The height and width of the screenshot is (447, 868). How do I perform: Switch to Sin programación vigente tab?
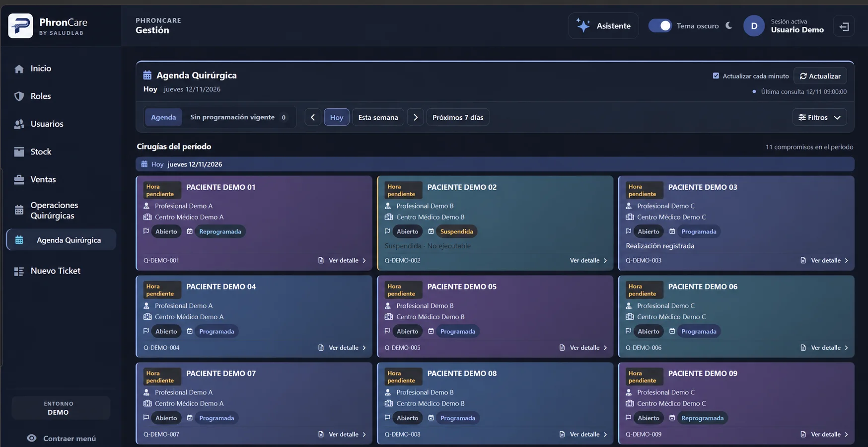[238, 117]
